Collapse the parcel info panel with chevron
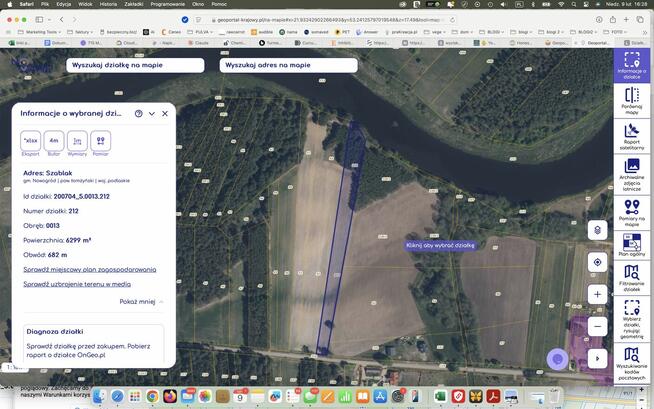Screen dimensions: 654x409 pyautogui.click(x=152, y=114)
